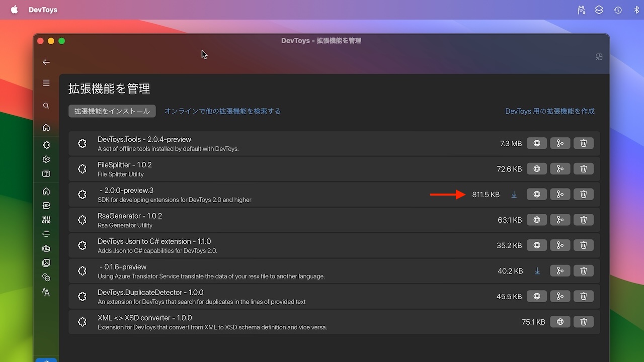Viewport: 644px width, 362px height.
Task: Open branch icon for DevToys.DuplicateDetector
Action: coord(560,297)
